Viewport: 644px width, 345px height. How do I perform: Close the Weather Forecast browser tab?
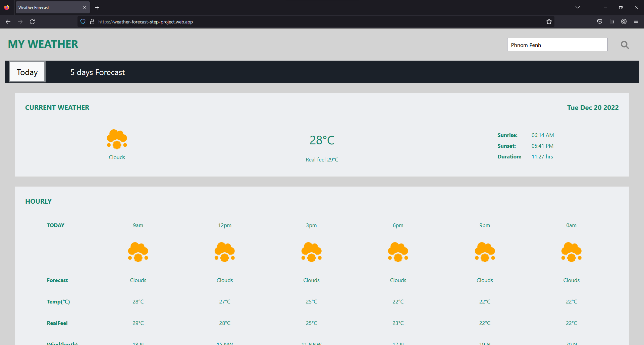click(x=85, y=7)
